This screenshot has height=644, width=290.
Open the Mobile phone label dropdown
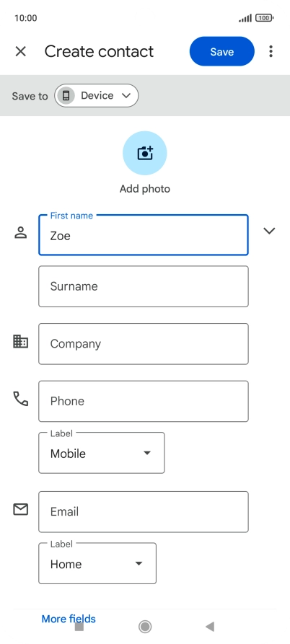coord(102,453)
